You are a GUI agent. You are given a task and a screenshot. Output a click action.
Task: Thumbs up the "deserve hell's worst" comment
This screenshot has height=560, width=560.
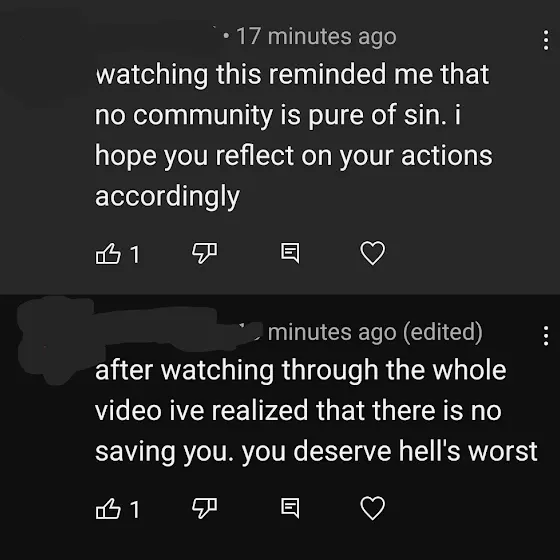pos(108,508)
